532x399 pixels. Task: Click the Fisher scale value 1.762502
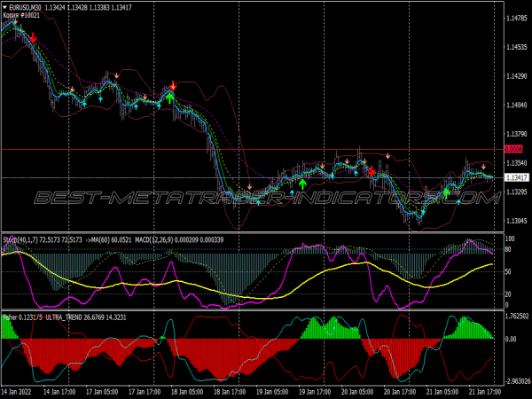[x=517, y=317]
